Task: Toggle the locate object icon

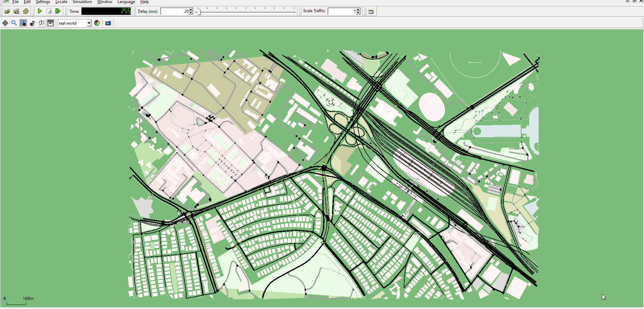Action: pyautogui.click(x=23, y=23)
